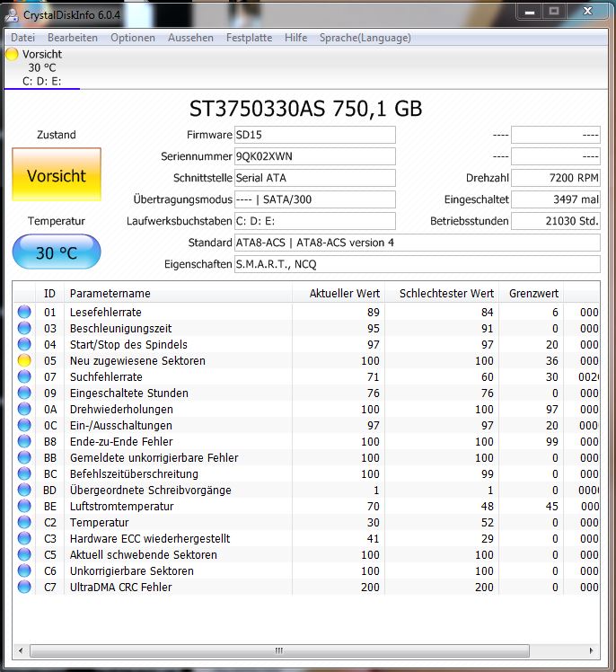Click the horizontal scrollbar thumb
This screenshot has height=672, width=616.
280,650
